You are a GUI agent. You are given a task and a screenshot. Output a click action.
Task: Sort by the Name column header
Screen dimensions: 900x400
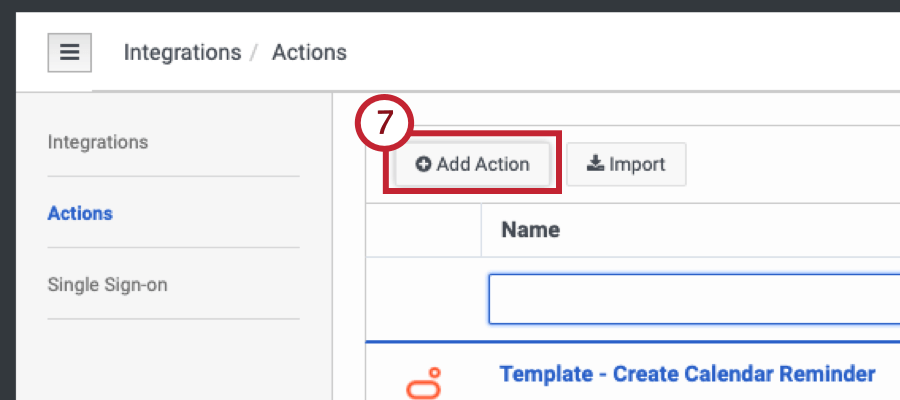pyautogui.click(x=530, y=230)
